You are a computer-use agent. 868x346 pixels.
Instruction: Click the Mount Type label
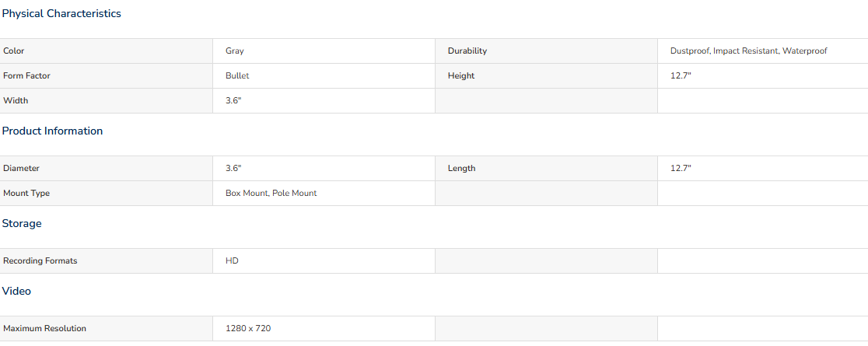[26, 193]
